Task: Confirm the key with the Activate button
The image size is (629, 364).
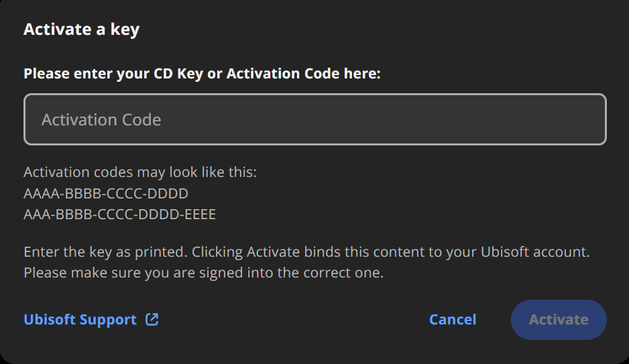Action: (x=559, y=320)
